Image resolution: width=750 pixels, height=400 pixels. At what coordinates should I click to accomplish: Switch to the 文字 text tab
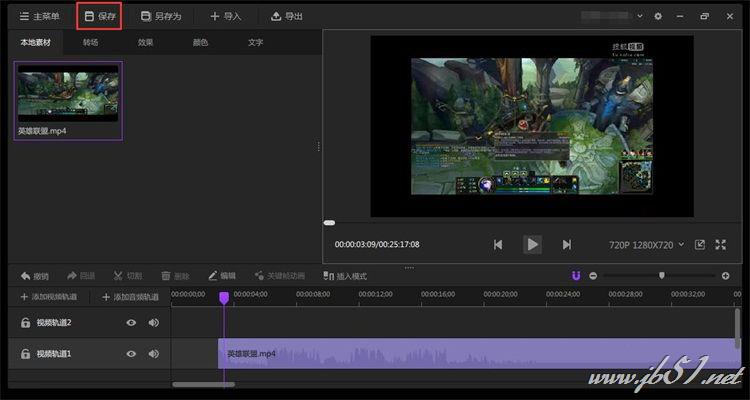pyautogui.click(x=255, y=43)
